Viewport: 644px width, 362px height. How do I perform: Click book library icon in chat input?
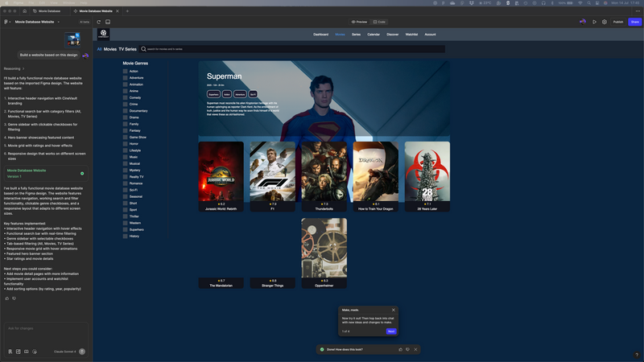27,352
